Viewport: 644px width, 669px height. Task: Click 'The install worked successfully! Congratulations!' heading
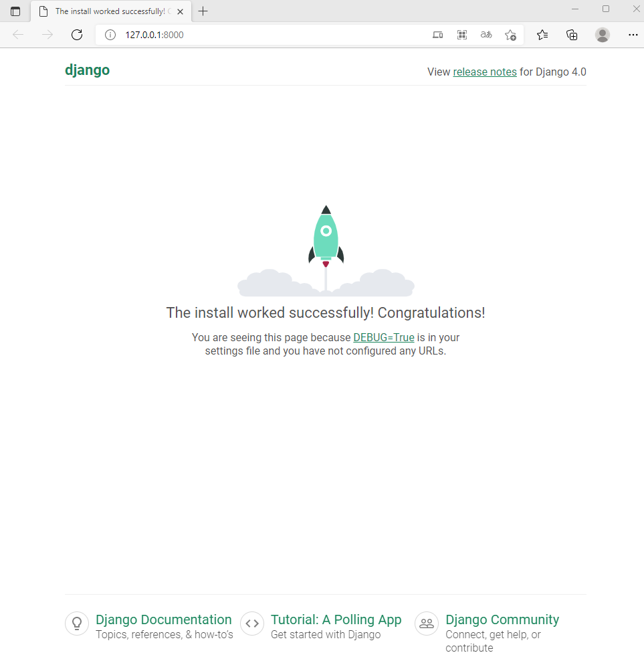coord(326,312)
